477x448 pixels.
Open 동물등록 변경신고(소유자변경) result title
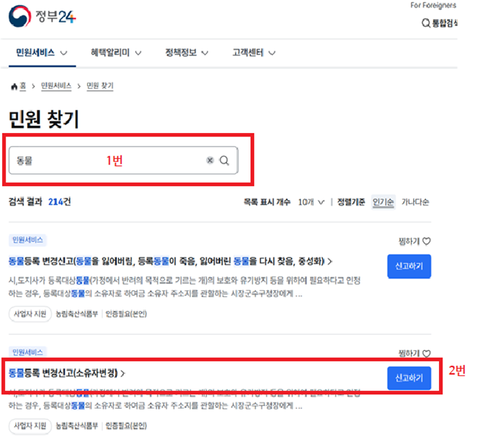tap(67, 373)
